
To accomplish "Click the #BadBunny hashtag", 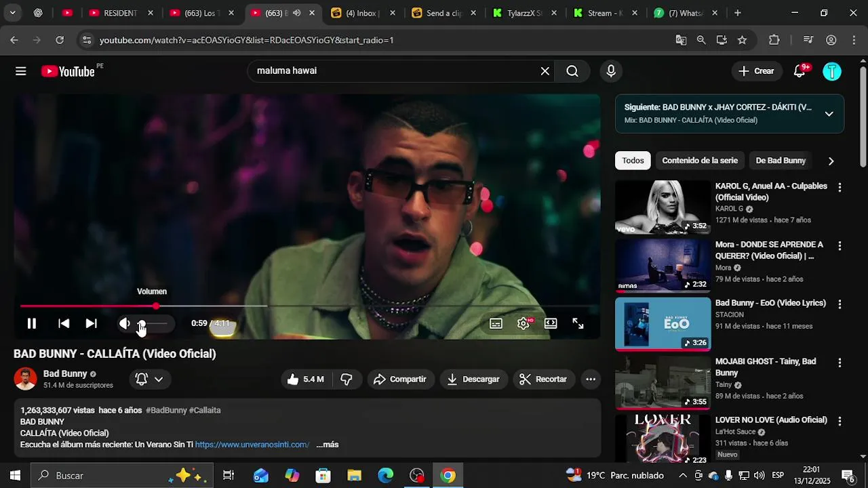I will point(166,411).
